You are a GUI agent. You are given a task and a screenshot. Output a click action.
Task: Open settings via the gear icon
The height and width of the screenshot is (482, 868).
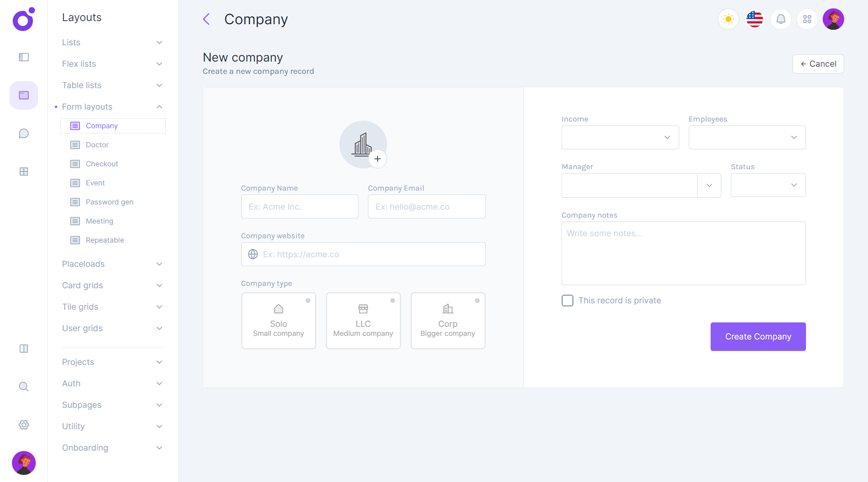(23, 424)
